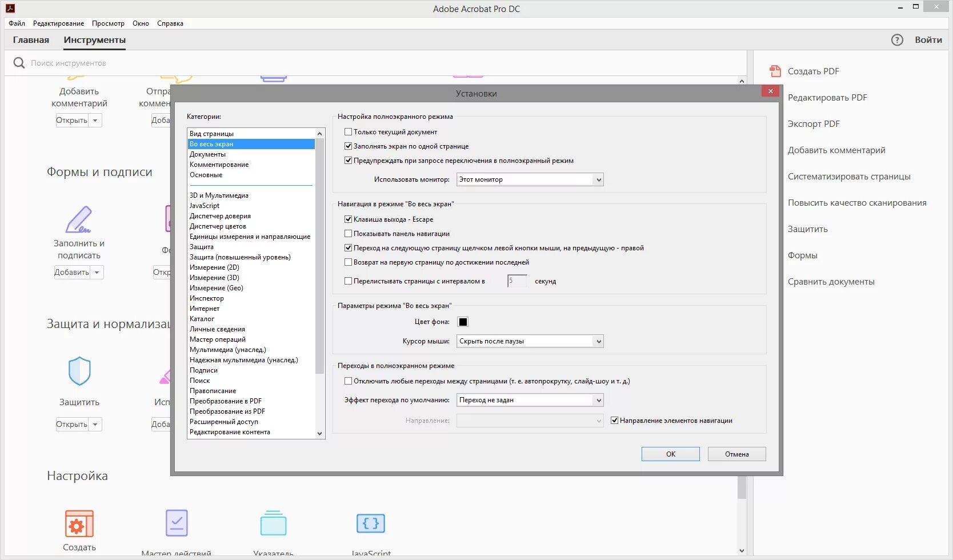Open the disabled 'Направление' dropdown
The width and height of the screenshot is (953, 560).
[530, 421]
